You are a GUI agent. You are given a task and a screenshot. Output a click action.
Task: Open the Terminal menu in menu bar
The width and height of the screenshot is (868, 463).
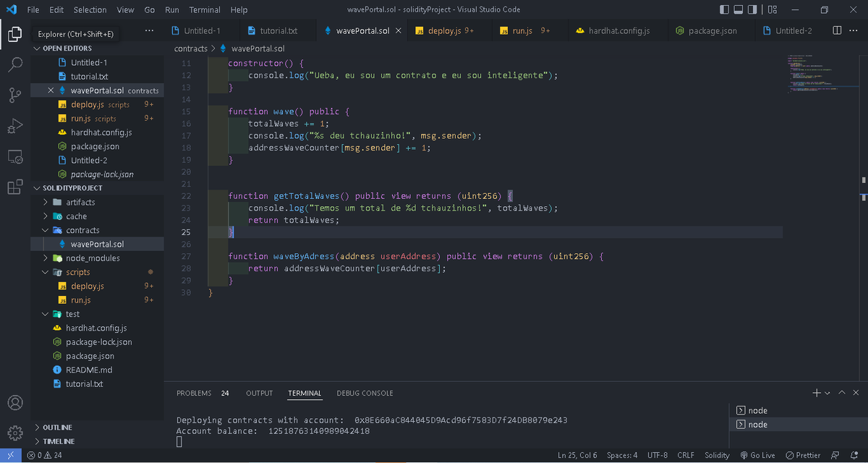tap(205, 10)
